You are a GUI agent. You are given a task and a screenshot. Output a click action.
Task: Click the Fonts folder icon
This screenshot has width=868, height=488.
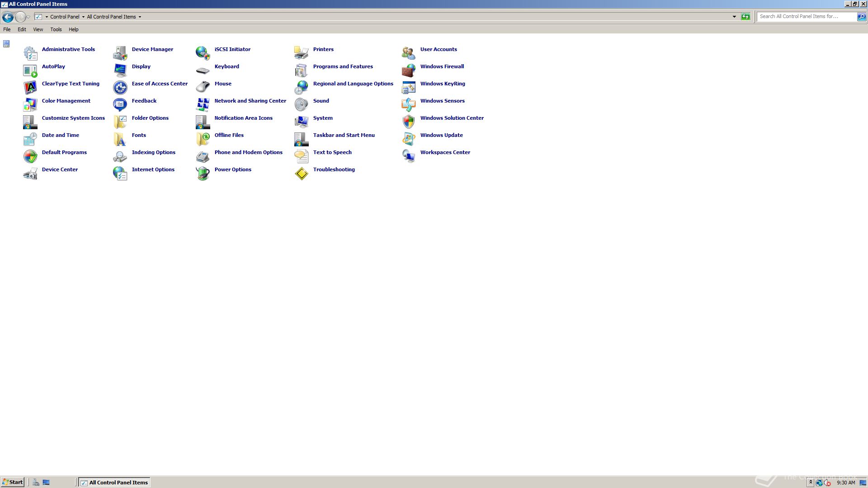coord(120,139)
